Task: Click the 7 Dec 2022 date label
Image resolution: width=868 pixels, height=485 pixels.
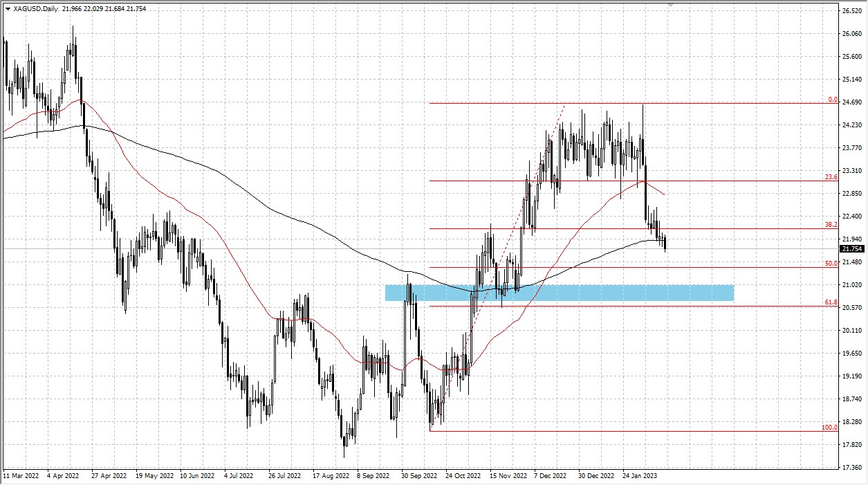Action: pos(550,476)
